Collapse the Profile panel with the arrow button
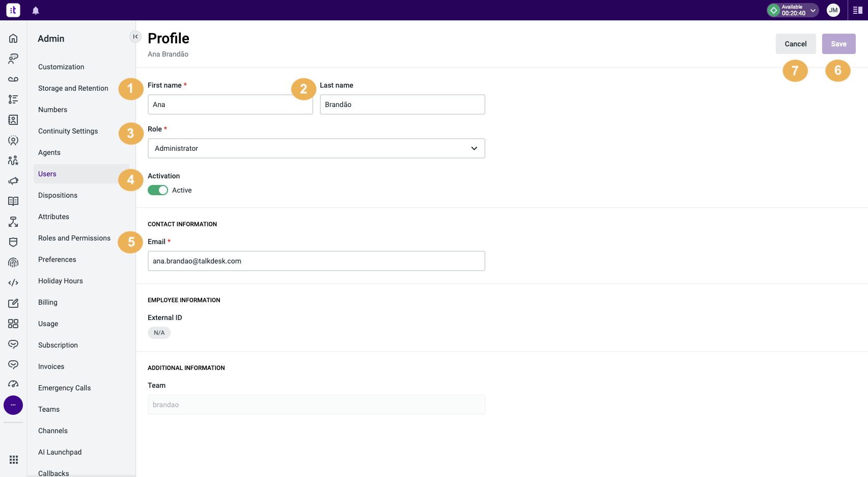Screen dimensions: 868x477 tap(135, 36)
